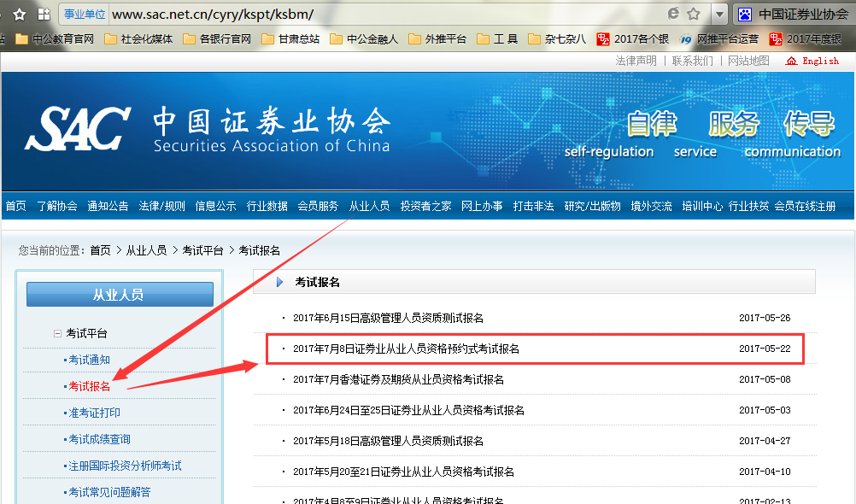Click inside the URL address field
856x504 pixels.
click(x=382, y=15)
